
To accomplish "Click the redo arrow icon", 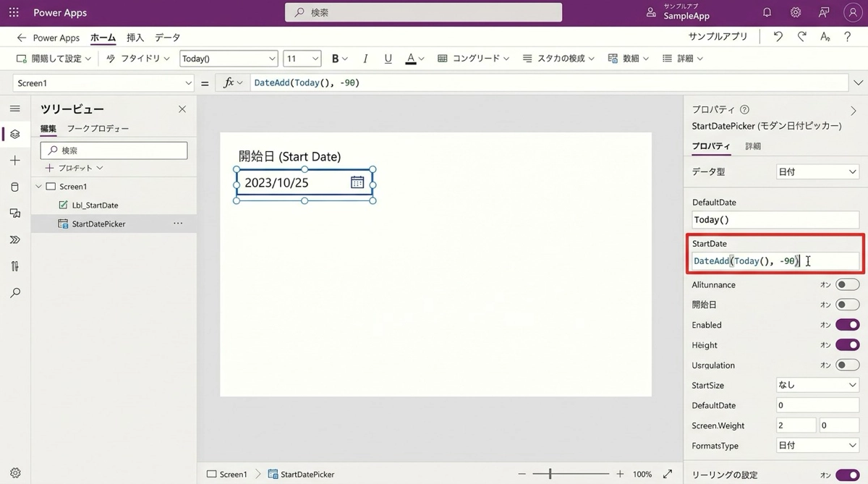I will coord(801,37).
